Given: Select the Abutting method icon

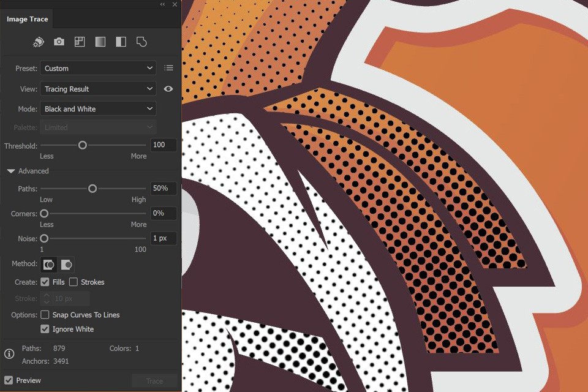Looking at the screenshot, I should 49,265.
